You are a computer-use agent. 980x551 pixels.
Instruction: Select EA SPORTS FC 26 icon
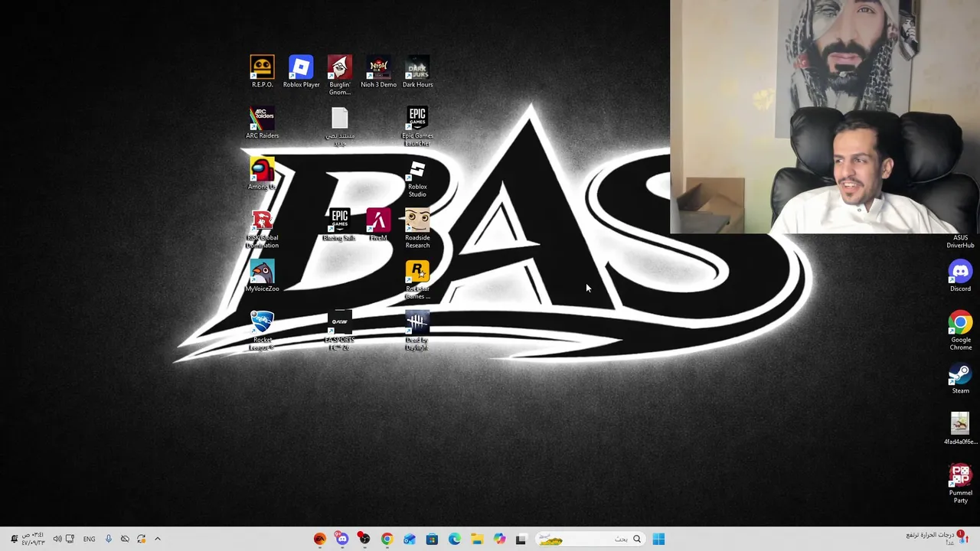pos(339,331)
